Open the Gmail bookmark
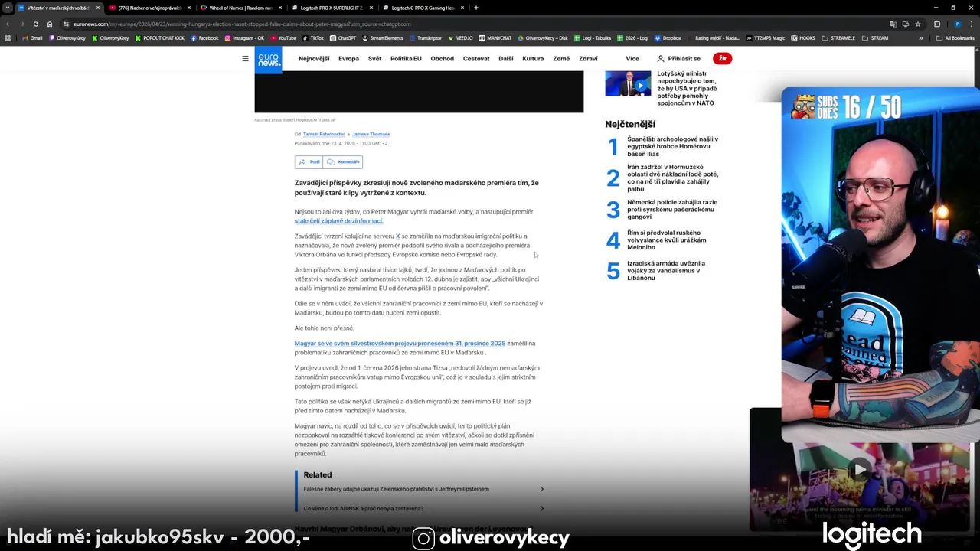Image resolution: width=980 pixels, height=551 pixels. click(32, 37)
